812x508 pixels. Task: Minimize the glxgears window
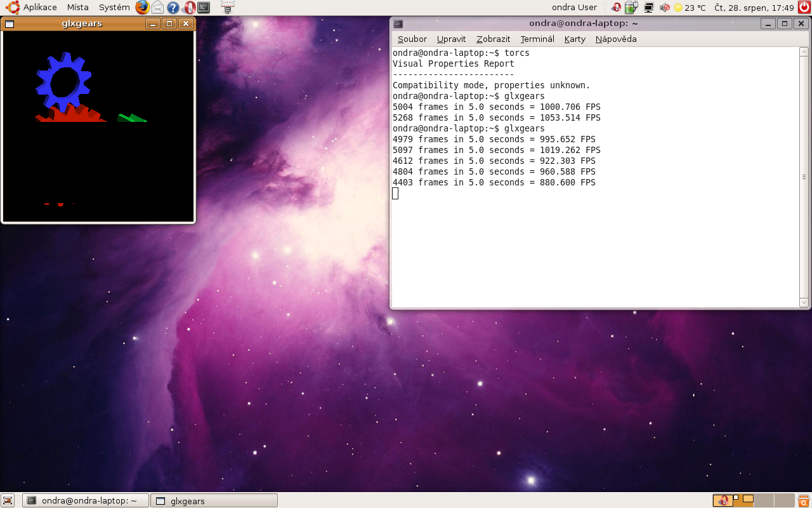(x=153, y=23)
